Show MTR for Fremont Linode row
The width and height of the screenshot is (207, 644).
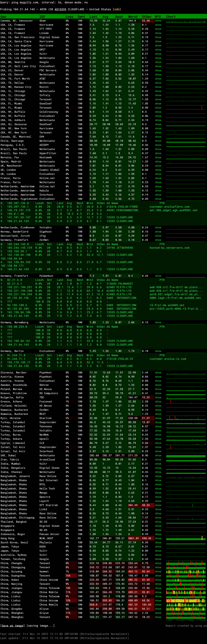[158, 33]
